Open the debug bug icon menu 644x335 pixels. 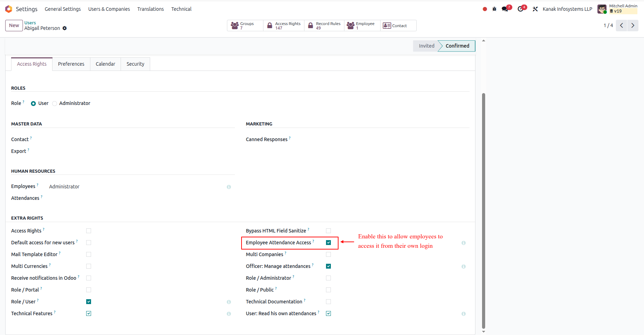(x=494, y=9)
